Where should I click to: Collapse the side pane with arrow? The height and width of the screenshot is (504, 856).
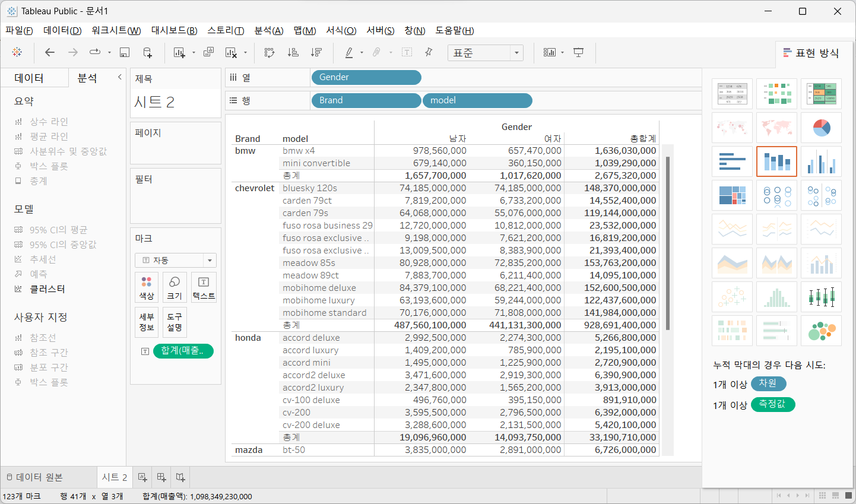[119, 77]
